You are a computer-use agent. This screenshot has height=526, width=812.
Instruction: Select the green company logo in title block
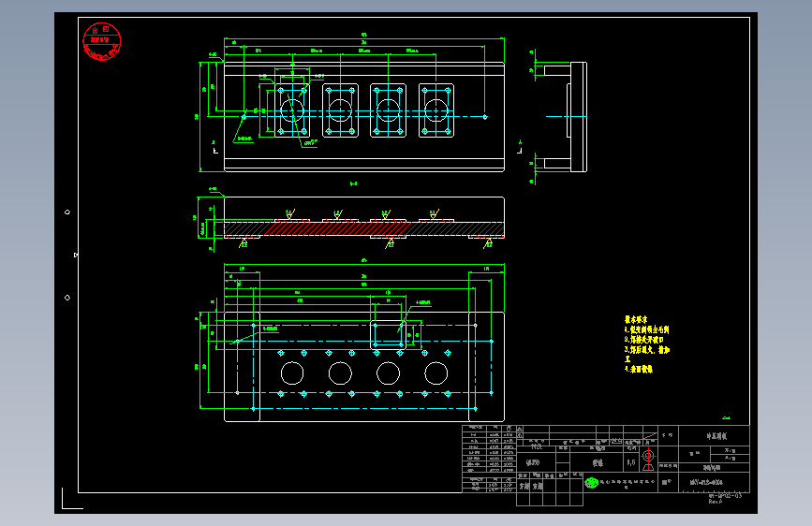pyautogui.click(x=591, y=483)
